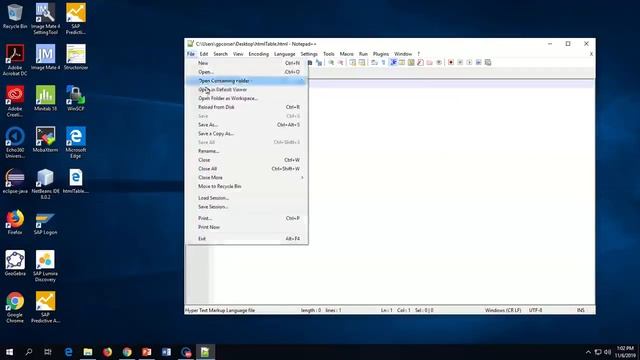
Task: Choose Load Session...
Action: [247, 198]
